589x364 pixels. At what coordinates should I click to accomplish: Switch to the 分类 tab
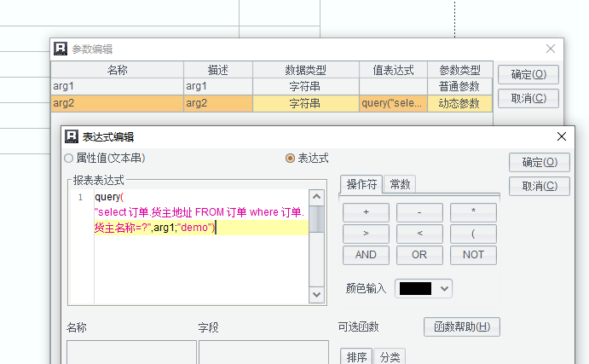coord(390,356)
